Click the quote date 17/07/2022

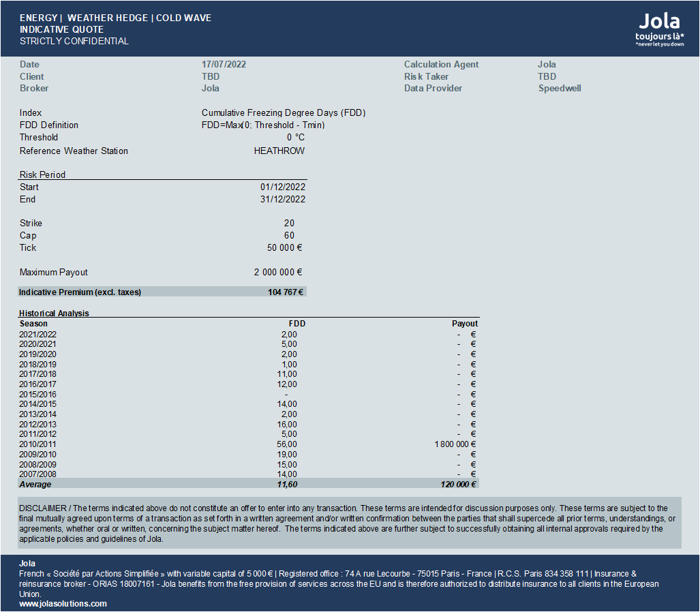pyautogui.click(x=224, y=64)
